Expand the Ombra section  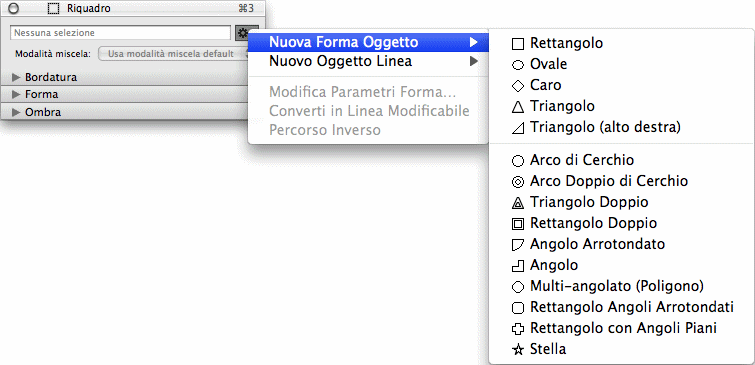coord(17,112)
